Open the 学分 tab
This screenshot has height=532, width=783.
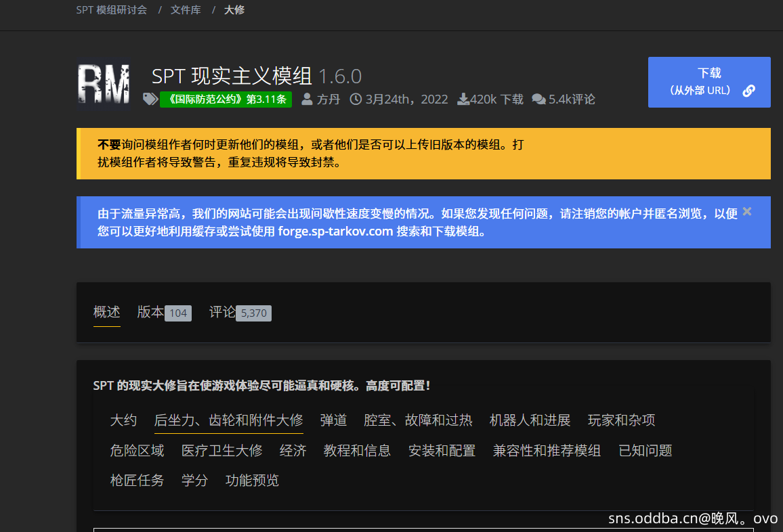[x=195, y=480]
